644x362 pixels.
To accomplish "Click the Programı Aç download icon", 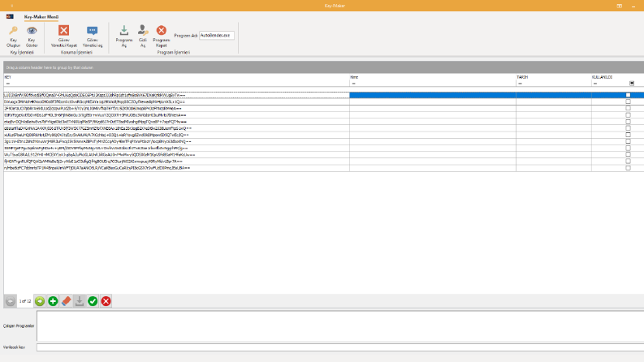I will click(123, 30).
